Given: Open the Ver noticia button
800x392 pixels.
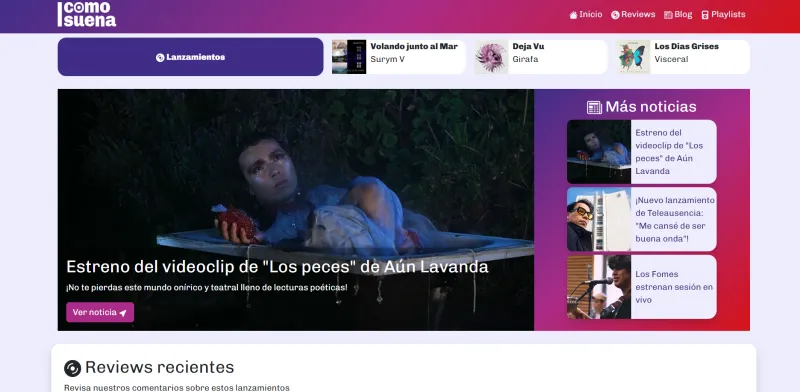Looking at the screenshot, I should (100, 312).
